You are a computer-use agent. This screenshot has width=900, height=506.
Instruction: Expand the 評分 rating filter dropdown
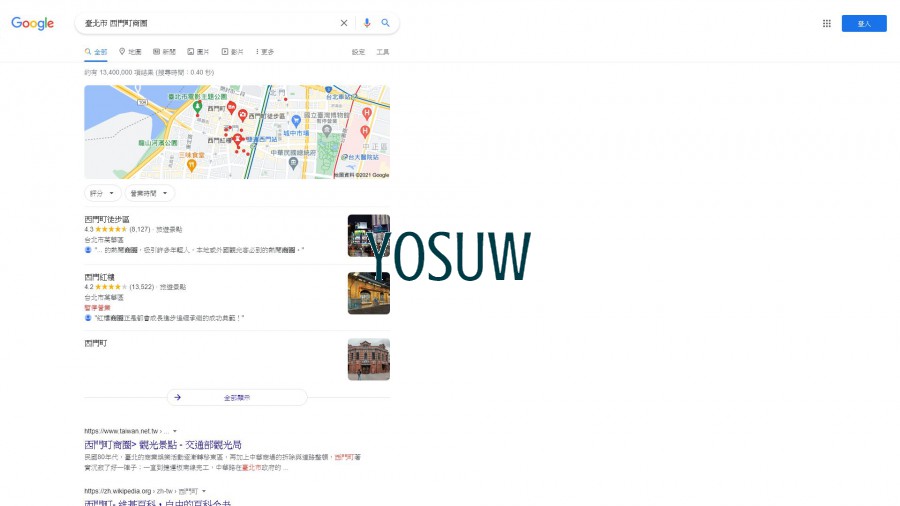tap(103, 193)
